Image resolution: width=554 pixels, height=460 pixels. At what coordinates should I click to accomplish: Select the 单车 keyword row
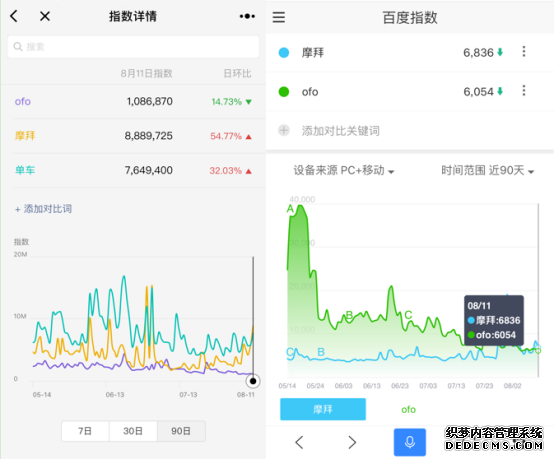[133, 170]
